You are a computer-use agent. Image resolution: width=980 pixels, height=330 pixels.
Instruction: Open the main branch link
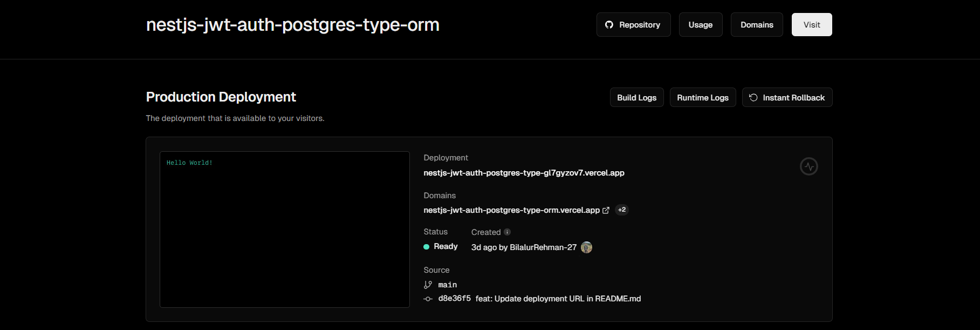pos(447,285)
